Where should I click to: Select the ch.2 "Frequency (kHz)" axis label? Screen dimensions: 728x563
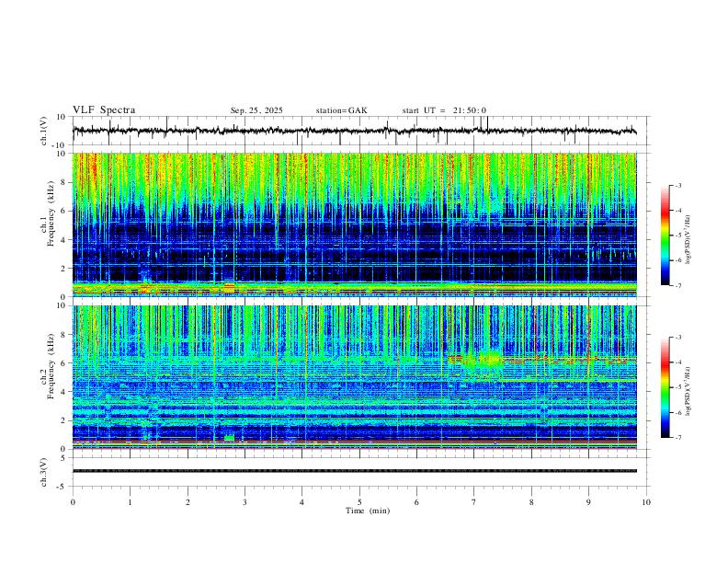[51, 365]
